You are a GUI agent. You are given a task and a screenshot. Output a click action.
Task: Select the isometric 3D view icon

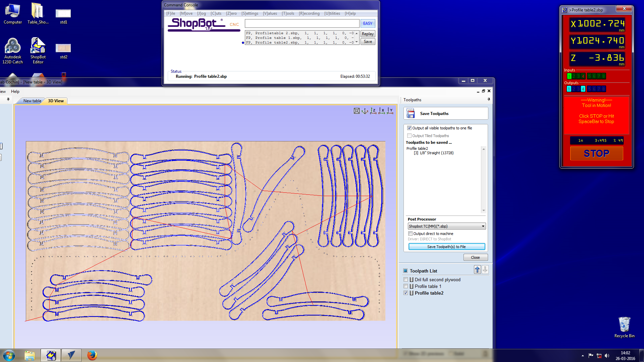click(365, 111)
